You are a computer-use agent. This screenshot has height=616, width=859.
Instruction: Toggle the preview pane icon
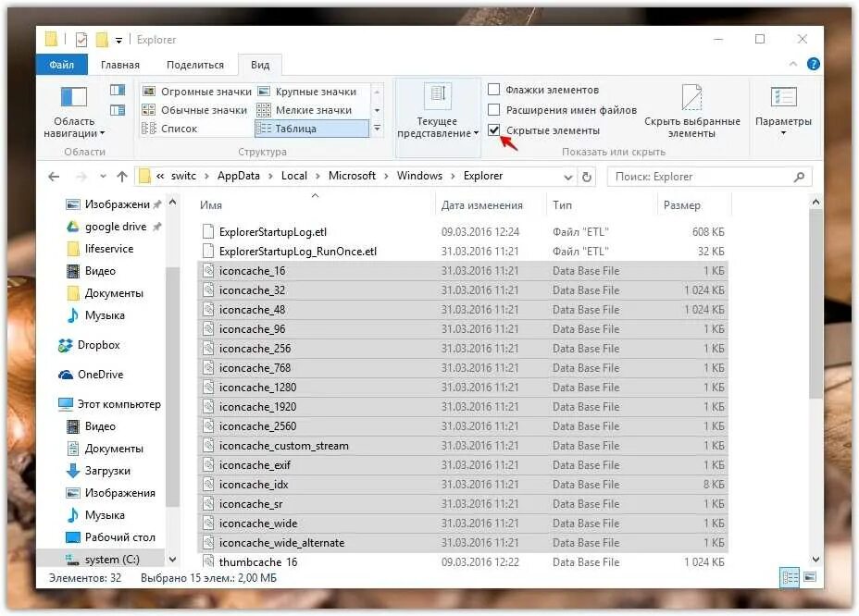pos(118,90)
